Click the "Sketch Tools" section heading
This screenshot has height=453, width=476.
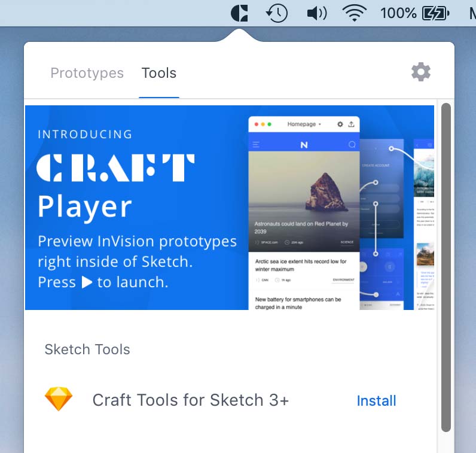87,349
